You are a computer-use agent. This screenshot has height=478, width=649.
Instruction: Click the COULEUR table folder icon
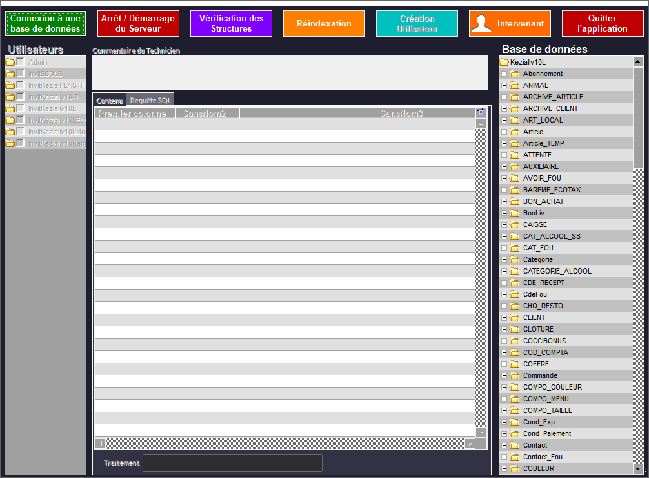coord(515,468)
